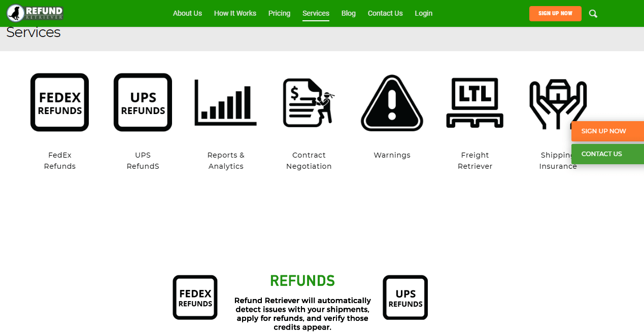644x333 pixels.
Task: Open the Contract Negotiation text link
Action: pos(309,161)
